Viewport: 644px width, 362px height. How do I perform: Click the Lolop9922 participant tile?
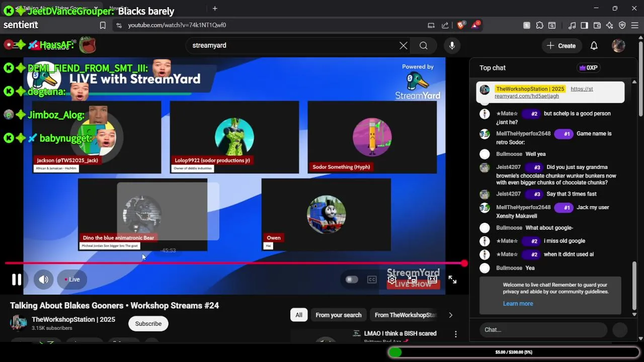[234, 137]
